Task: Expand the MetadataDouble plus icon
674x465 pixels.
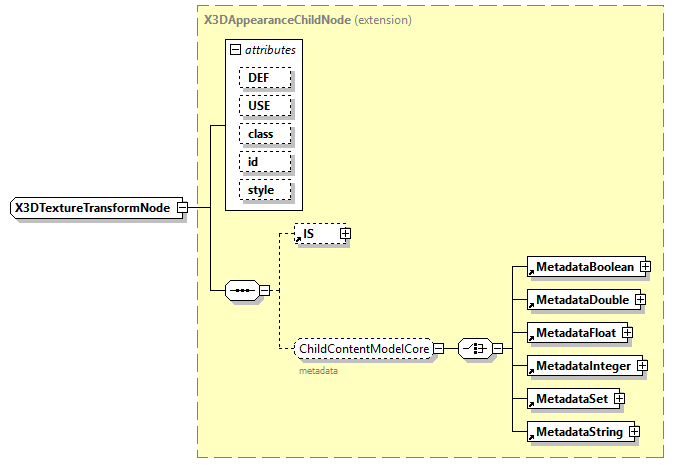Action: click(640, 299)
